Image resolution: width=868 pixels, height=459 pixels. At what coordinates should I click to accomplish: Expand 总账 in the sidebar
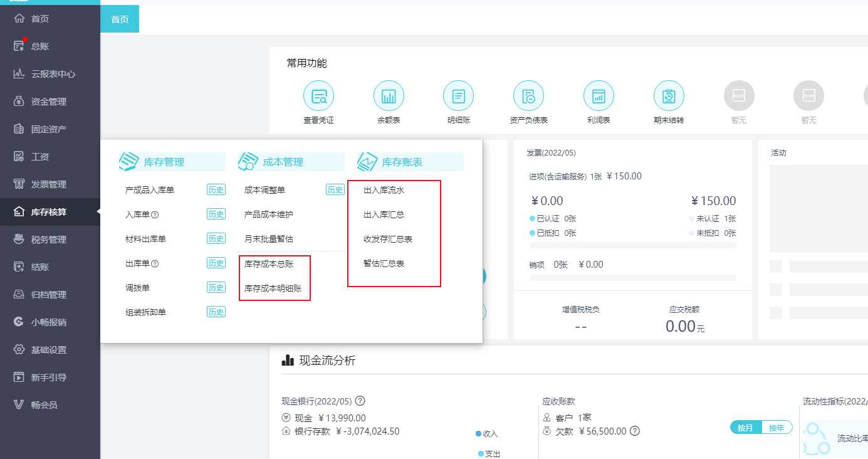point(40,46)
